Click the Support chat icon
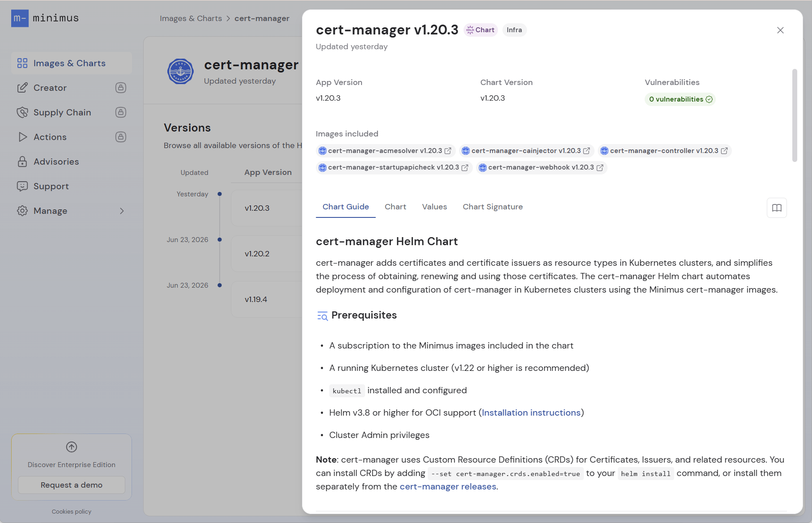The image size is (812, 523). coord(22,186)
